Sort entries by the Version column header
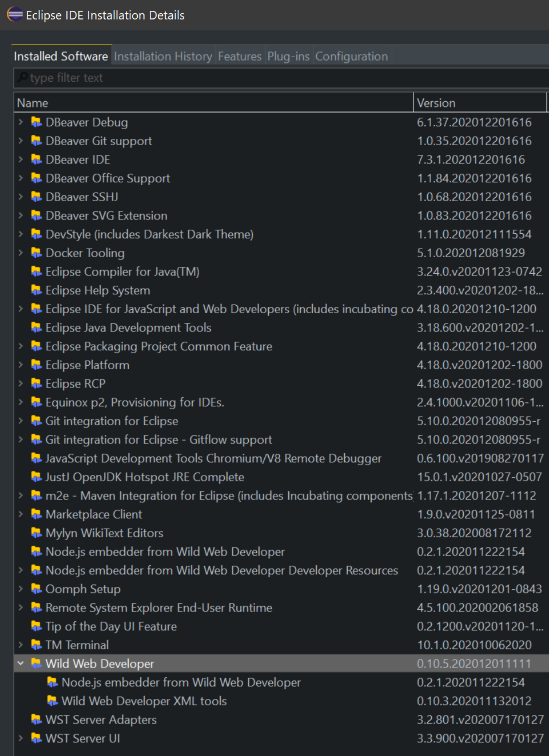The width and height of the screenshot is (549, 756). [436, 102]
